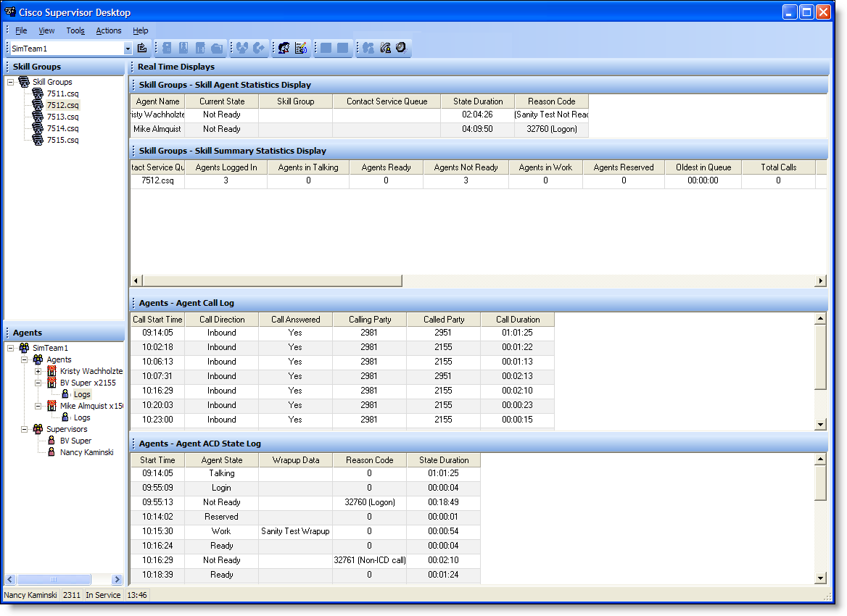Click the Nancy Kaminski supervisor icon
This screenshot has width=847, height=616.
tap(51, 452)
